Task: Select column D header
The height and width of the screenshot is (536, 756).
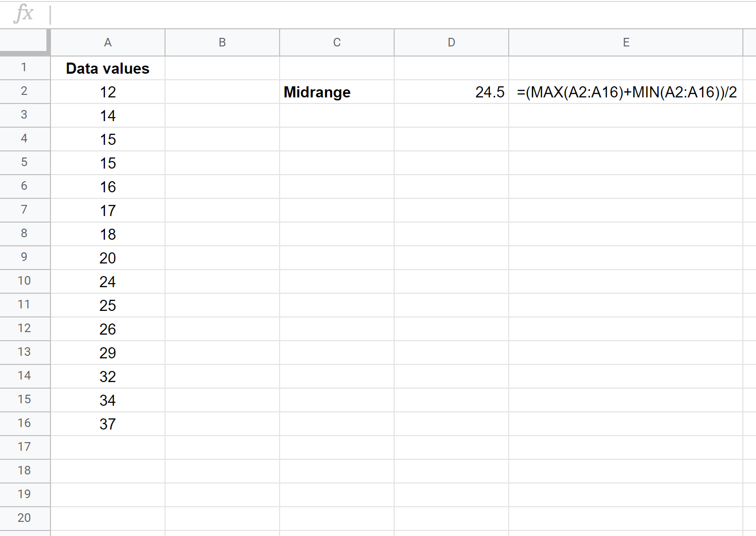Action: tap(452, 42)
